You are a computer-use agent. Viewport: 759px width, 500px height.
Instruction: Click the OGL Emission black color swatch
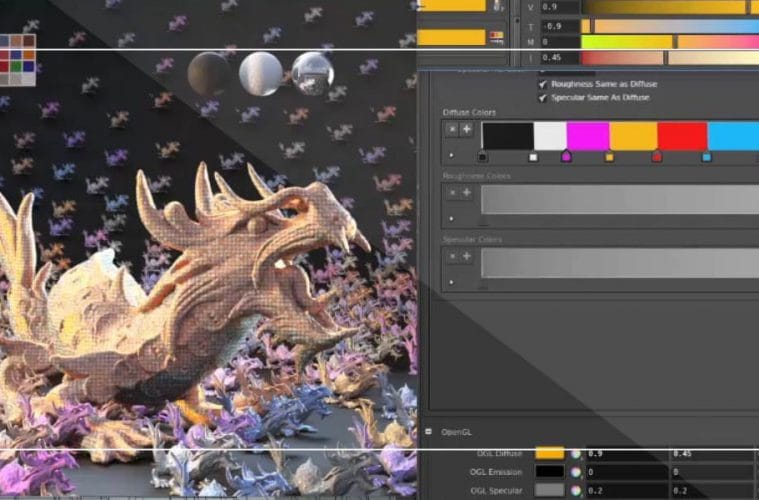pos(550,471)
